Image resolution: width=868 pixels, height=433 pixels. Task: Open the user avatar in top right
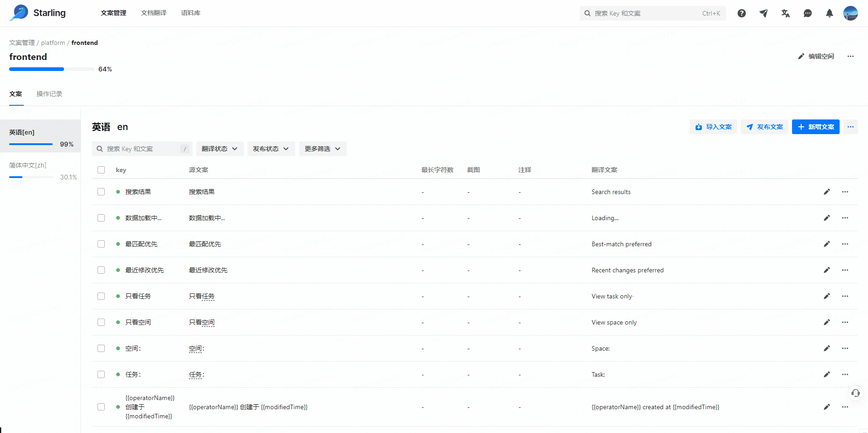pyautogui.click(x=850, y=13)
